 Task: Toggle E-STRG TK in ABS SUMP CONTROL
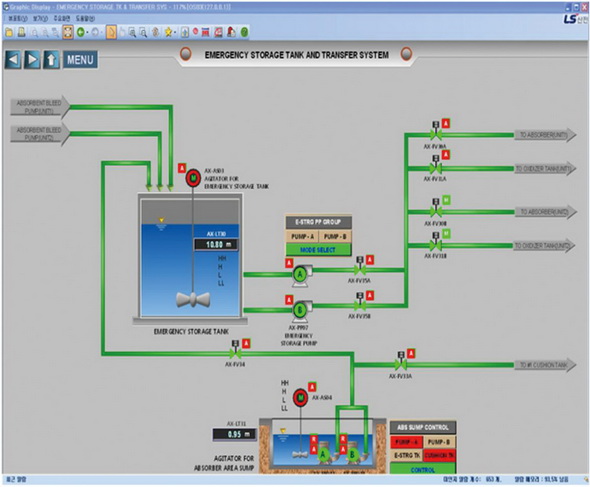tap(406, 455)
